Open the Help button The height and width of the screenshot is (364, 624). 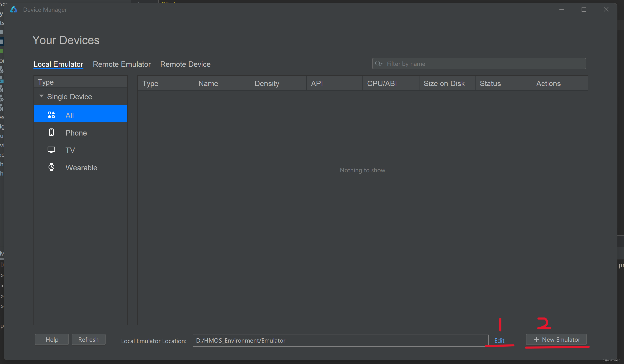[52, 339]
